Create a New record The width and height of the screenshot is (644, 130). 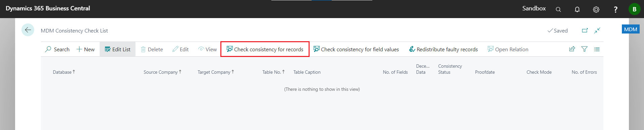pos(86,49)
